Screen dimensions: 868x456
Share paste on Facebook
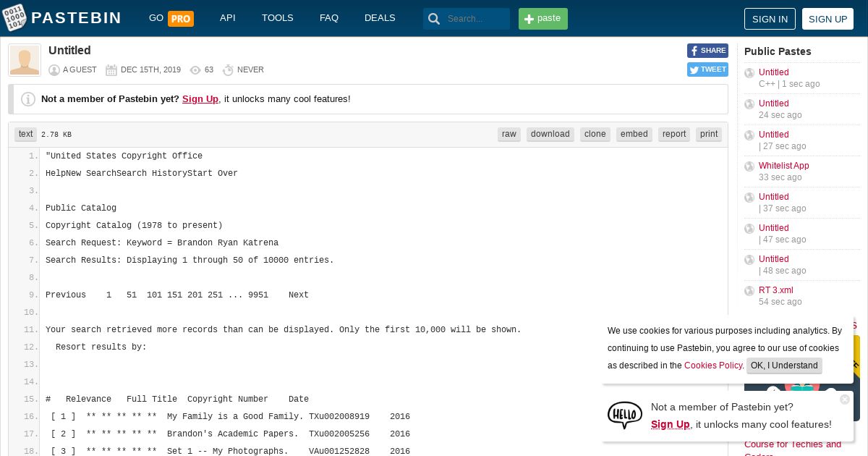(x=707, y=51)
